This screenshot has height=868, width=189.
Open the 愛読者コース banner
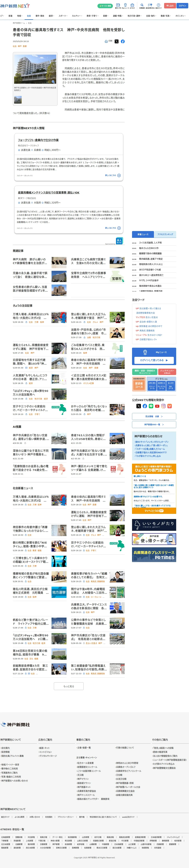tap(139, 384)
